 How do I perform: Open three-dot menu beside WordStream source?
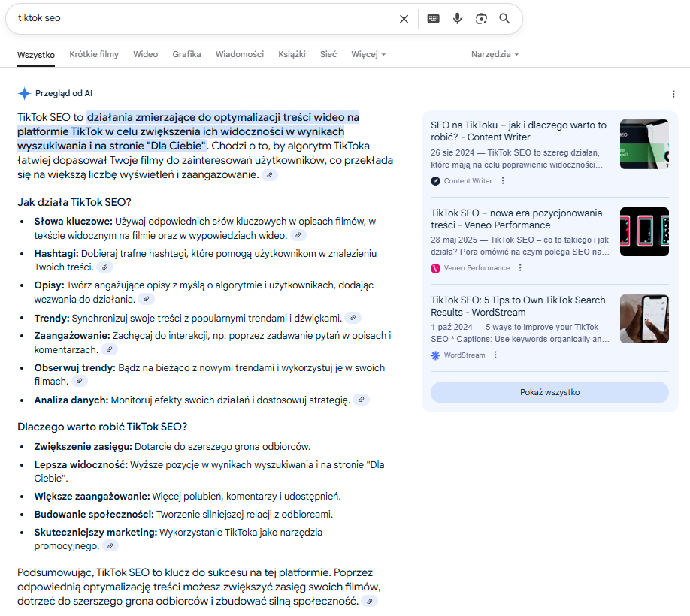pyautogui.click(x=495, y=355)
